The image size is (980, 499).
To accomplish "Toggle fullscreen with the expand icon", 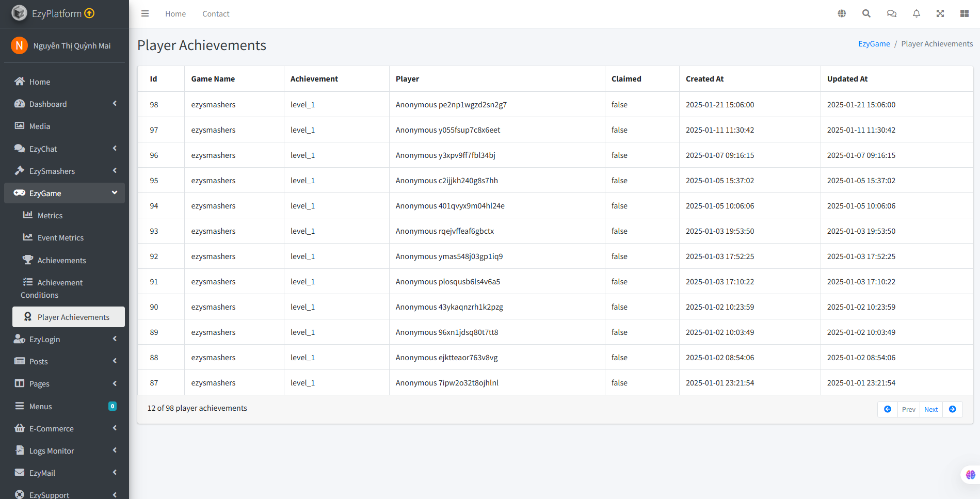I will [940, 14].
